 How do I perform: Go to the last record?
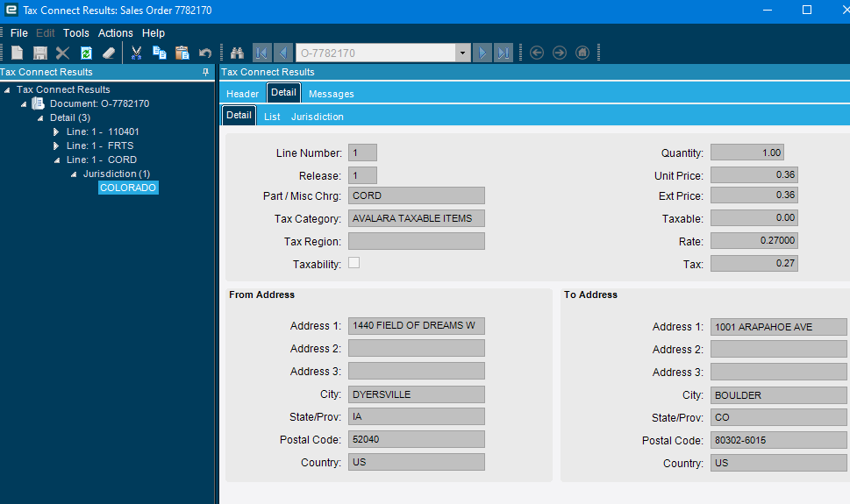(503, 53)
